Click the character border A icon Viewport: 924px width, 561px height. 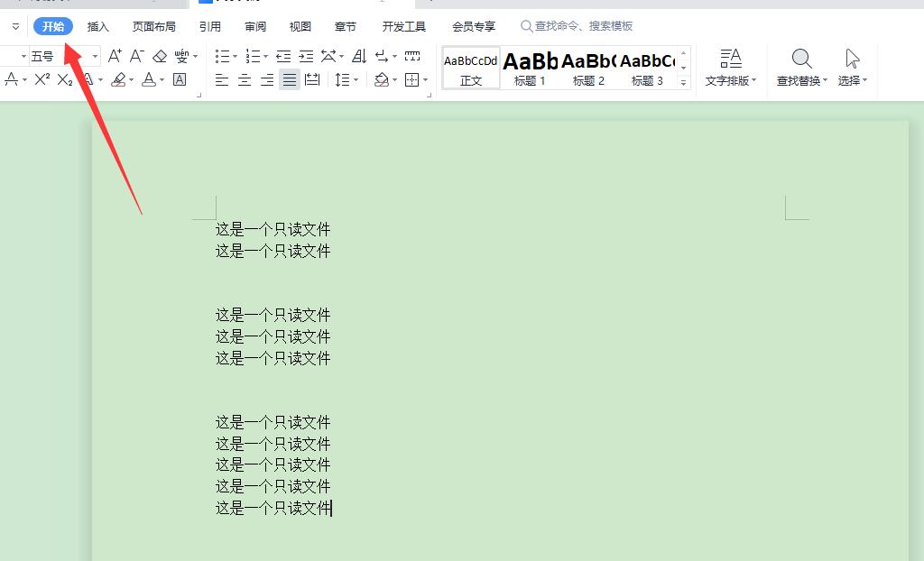(x=180, y=79)
